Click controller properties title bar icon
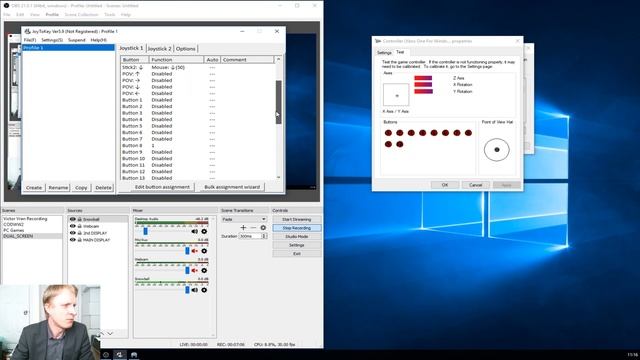 378,41
